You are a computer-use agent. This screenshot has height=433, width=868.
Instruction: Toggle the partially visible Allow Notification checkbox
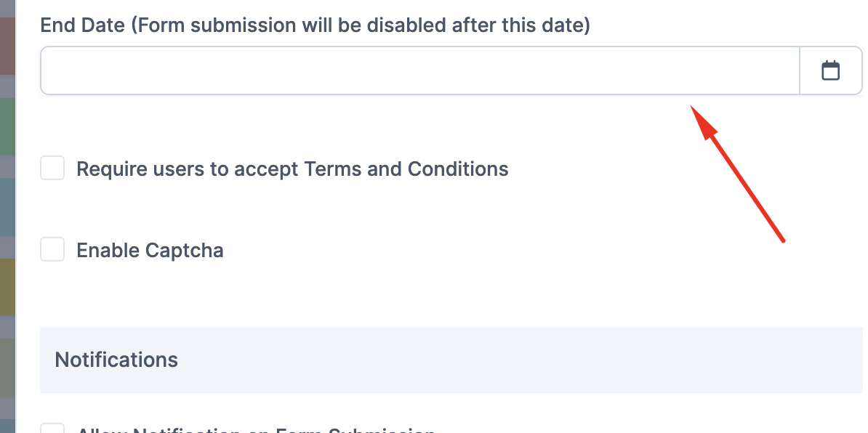(x=52, y=429)
